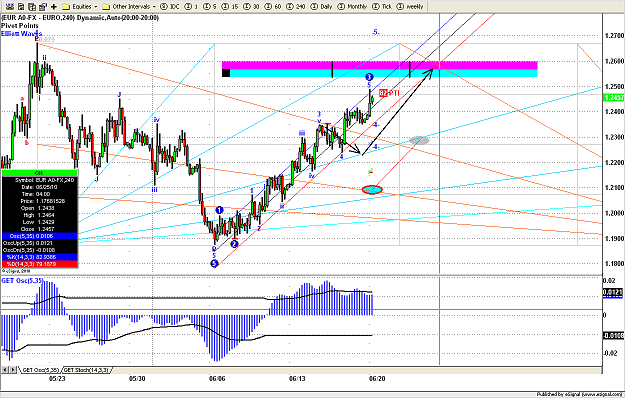
Task: Click the circled 2 wave label
Action: coord(234,244)
